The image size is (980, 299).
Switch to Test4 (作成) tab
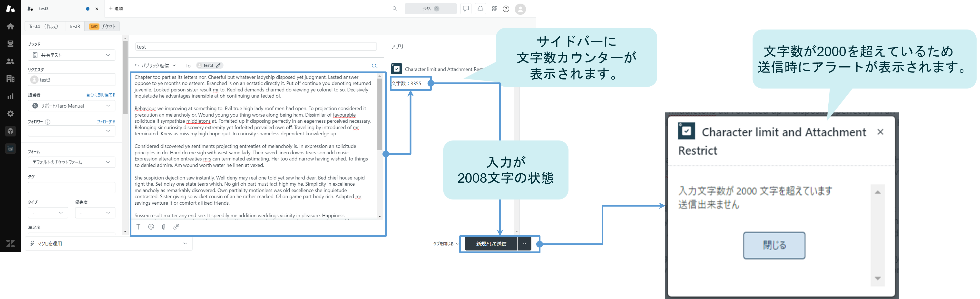click(43, 26)
